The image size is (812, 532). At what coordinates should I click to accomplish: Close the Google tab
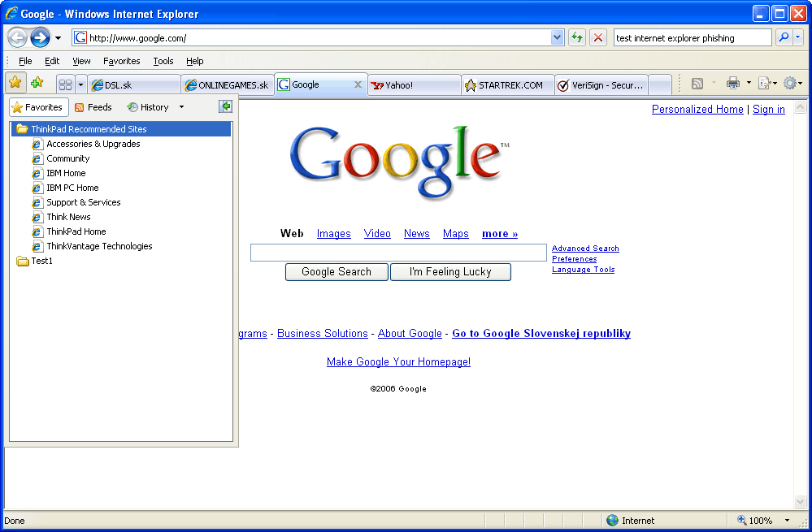358,84
